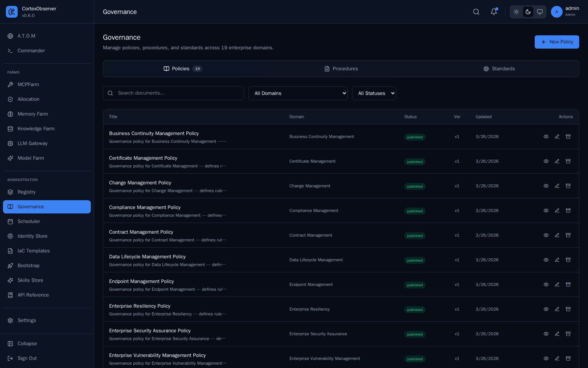Archive Compliance Management Policy
Image resolution: width=588 pixels, height=368 pixels.
tap(568, 210)
